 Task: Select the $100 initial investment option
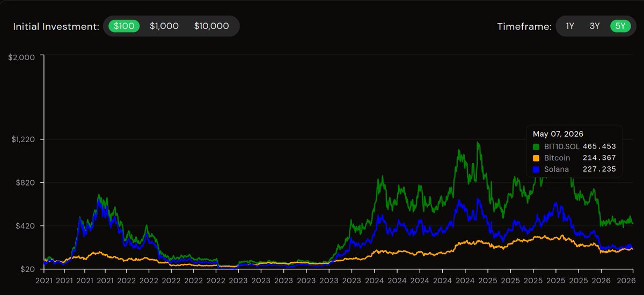click(124, 26)
